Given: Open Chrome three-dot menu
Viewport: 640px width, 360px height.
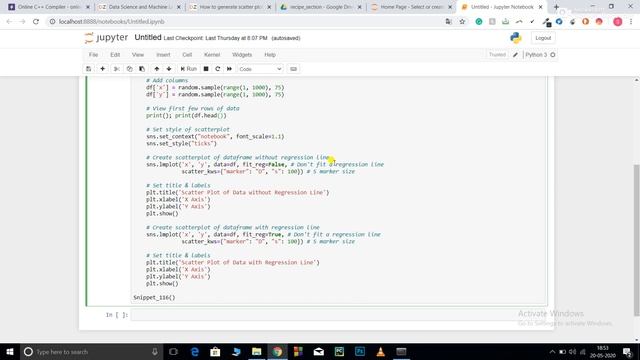Looking at the screenshot, I should (631, 22).
